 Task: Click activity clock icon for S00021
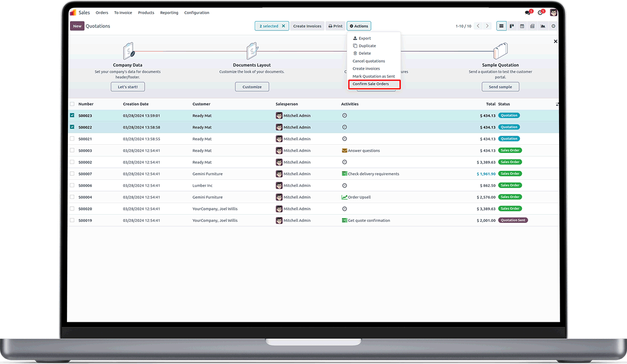[x=344, y=139]
